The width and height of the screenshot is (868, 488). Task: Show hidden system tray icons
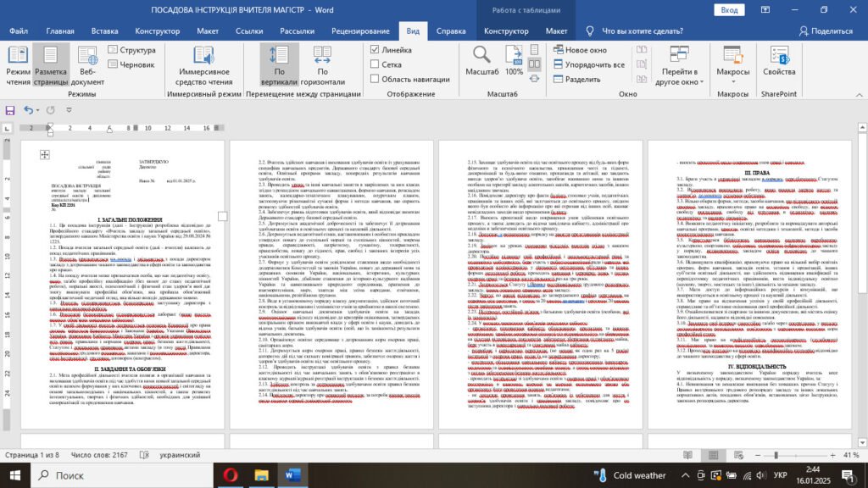(685, 475)
